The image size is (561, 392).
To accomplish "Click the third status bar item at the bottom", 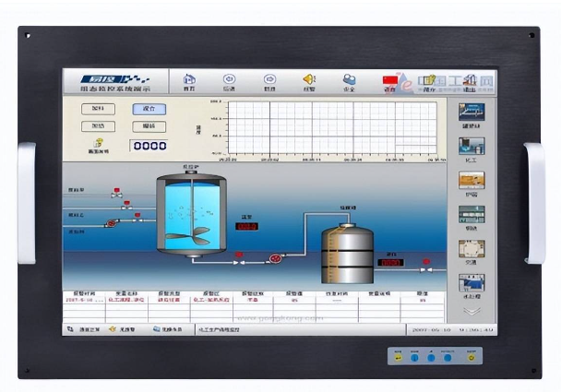I will (166, 328).
